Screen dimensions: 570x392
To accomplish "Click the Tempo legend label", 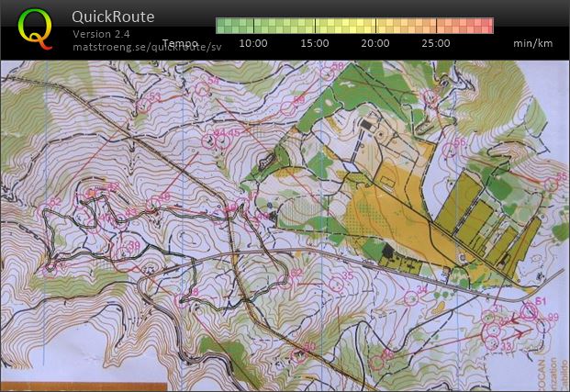I will pyautogui.click(x=180, y=43).
